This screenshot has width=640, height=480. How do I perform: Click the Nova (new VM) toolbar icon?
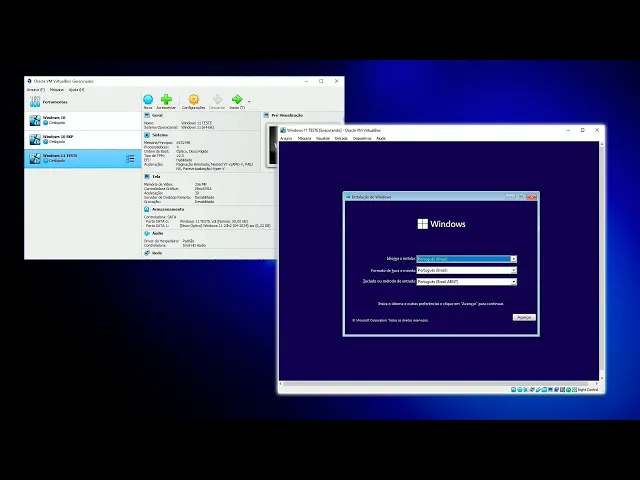click(148, 99)
